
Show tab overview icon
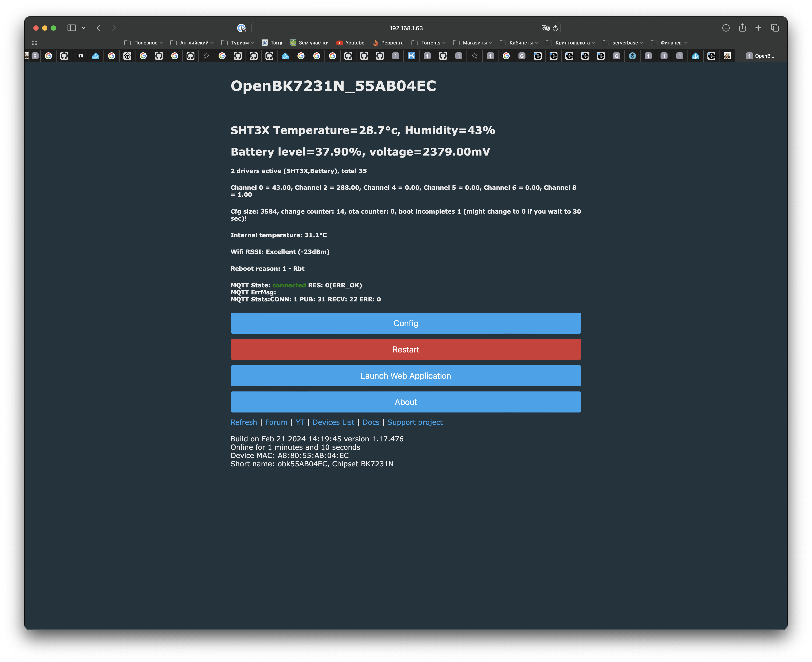pos(775,28)
